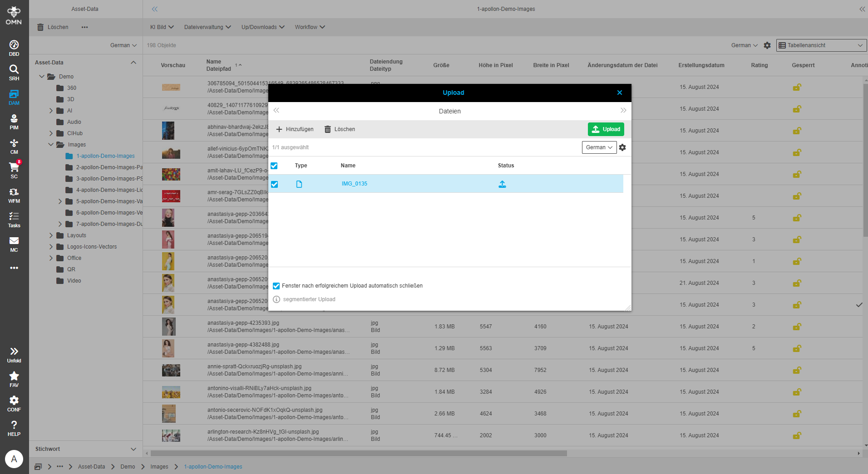868x474 pixels.
Task: Open FAV favorites star icon
Action: pyautogui.click(x=14, y=379)
